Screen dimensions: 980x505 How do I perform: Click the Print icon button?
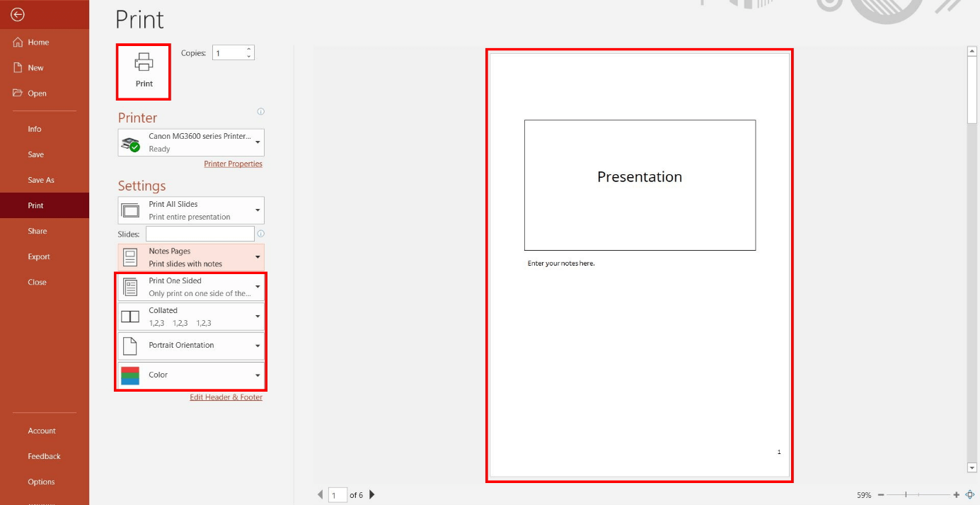coord(144,70)
